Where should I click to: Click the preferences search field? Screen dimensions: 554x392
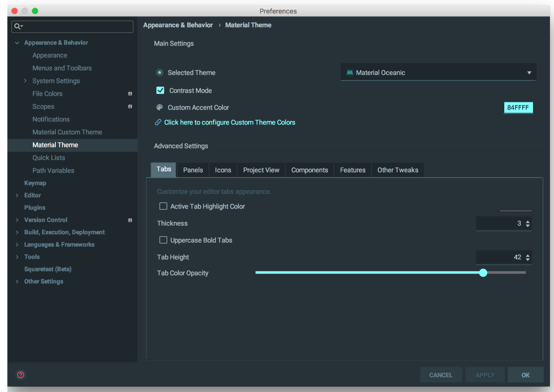point(72,27)
